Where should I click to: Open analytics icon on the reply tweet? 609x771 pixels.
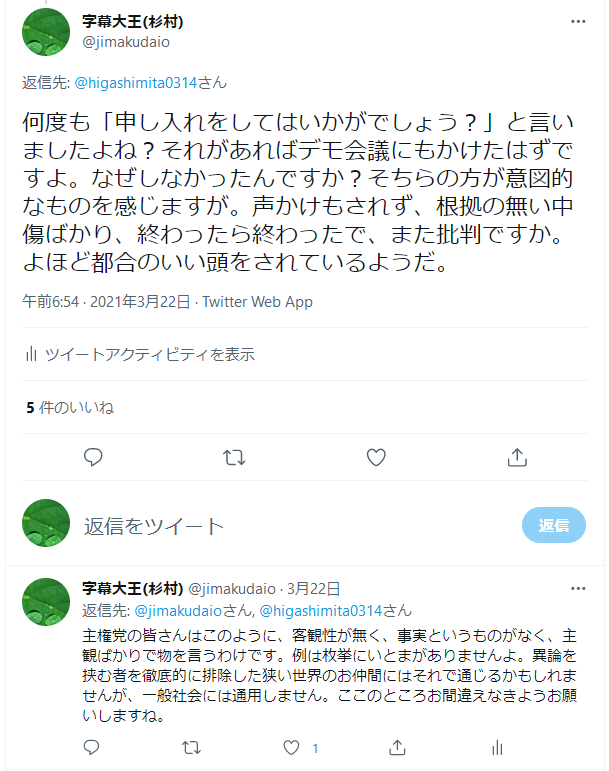pyautogui.click(x=497, y=747)
